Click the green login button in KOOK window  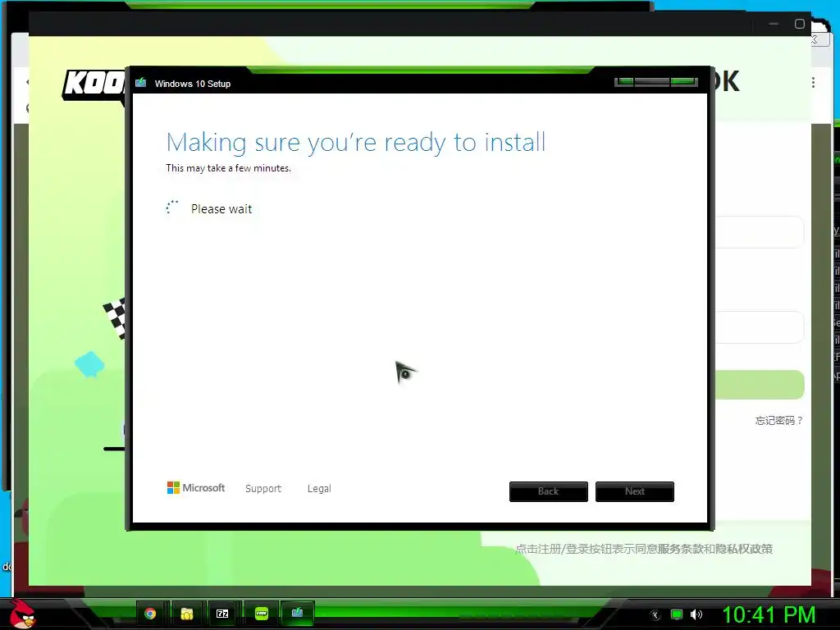pyautogui.click(x=760, y=384)
